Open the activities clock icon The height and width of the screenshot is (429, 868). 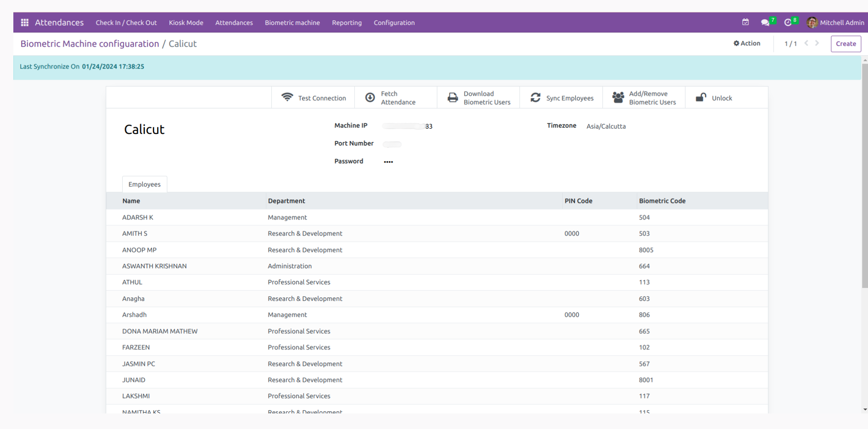[x=788, y=22]
